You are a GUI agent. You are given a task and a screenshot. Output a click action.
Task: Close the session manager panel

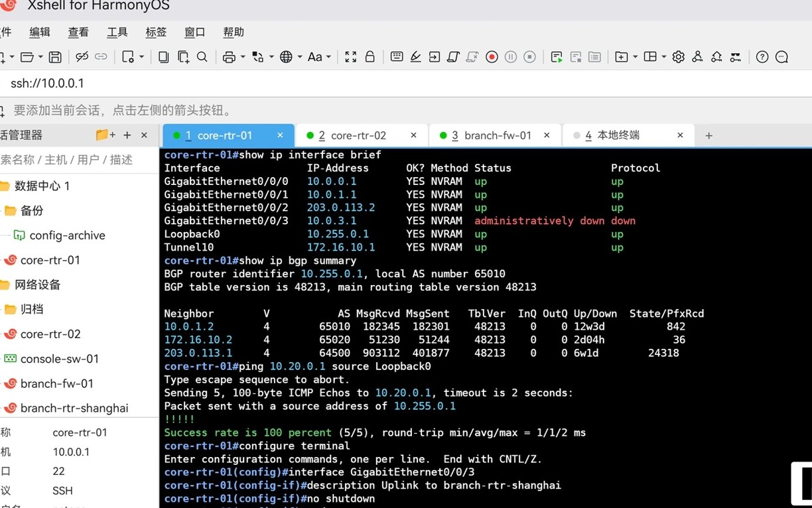coord(144,135)
